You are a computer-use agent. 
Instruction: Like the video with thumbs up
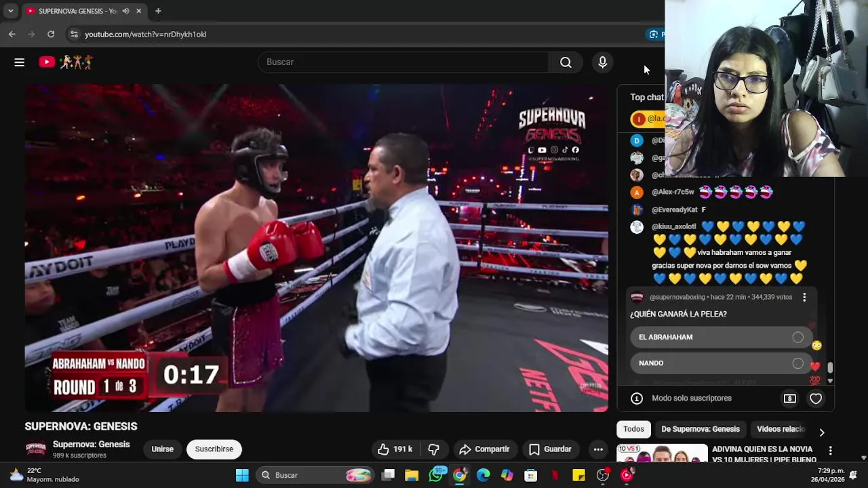pos(395,449)
